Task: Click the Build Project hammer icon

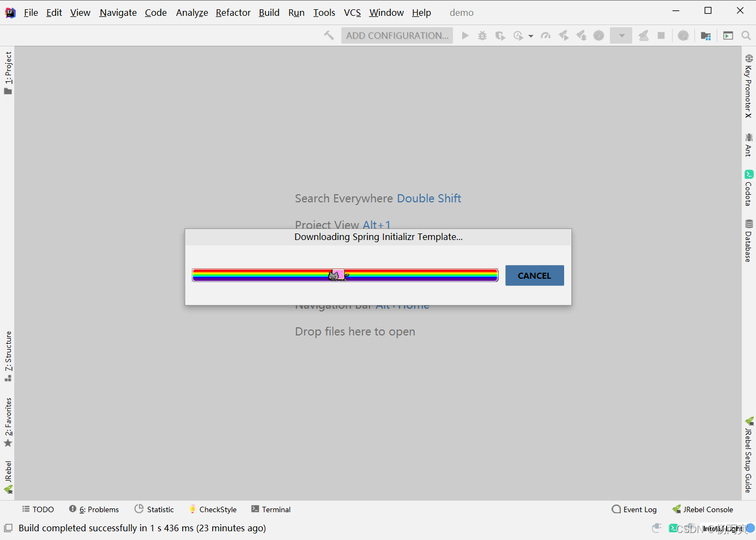Action: pos(329,35)
